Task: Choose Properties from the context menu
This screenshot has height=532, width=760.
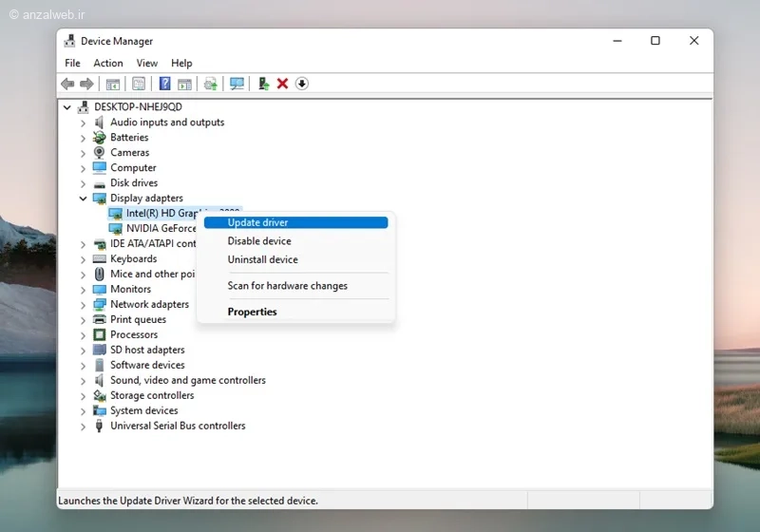Action: [295, 312]
